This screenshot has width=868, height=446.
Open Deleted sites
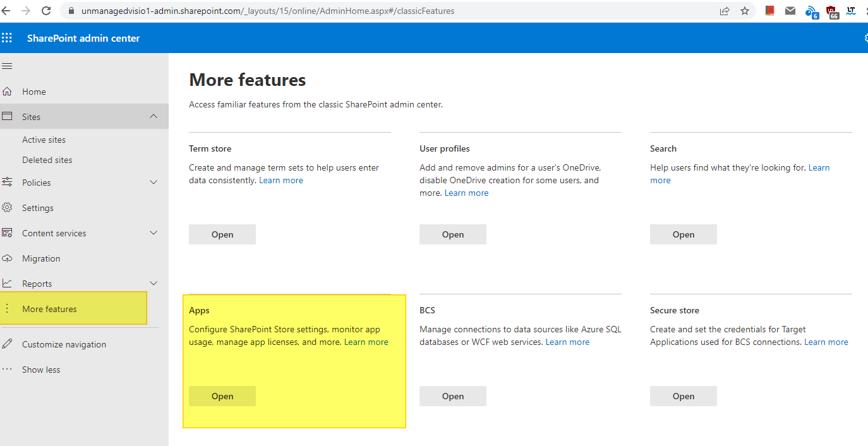47,160
